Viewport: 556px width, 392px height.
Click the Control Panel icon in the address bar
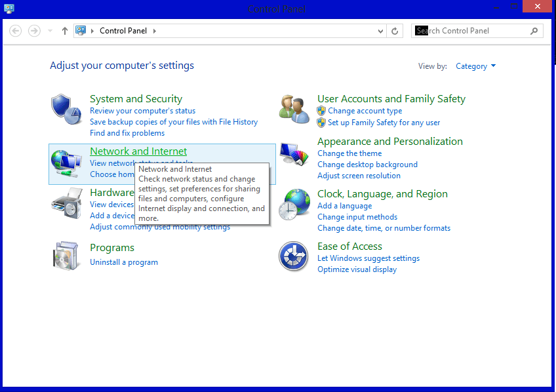(81, 30)
